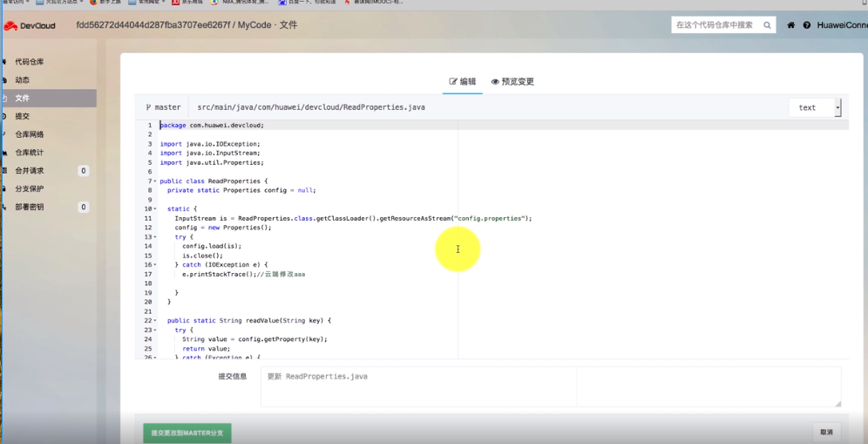Click the 取消 button
Viewport: 868px width, 444px height.
point(826,432)
